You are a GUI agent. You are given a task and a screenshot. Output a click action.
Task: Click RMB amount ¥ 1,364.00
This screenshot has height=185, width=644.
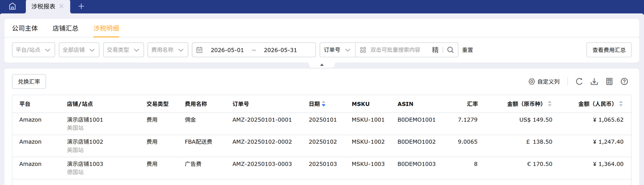pos(608,164)
